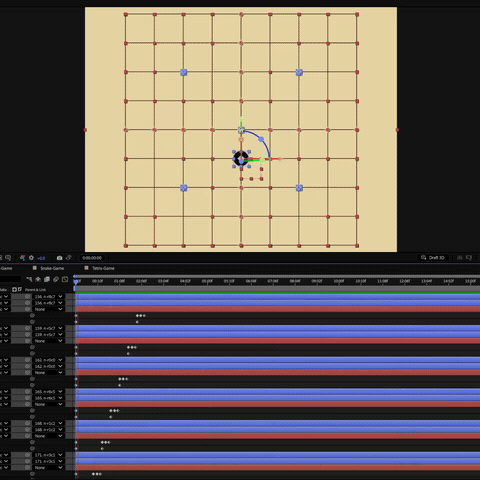Click the timeline search field
Viewport: 480px width, 480px height.
pyautogui.click(x=10, y=279)
